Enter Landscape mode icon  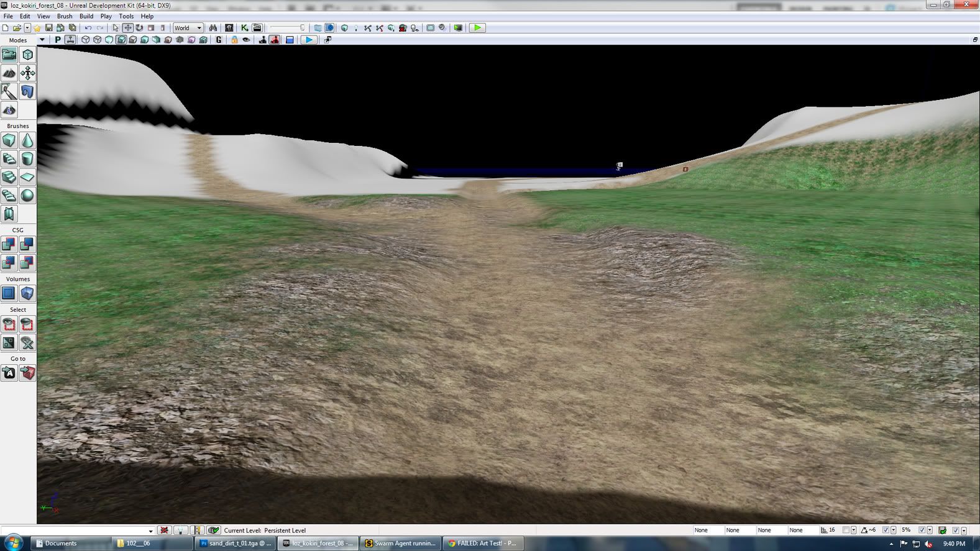tap(9, 111)
